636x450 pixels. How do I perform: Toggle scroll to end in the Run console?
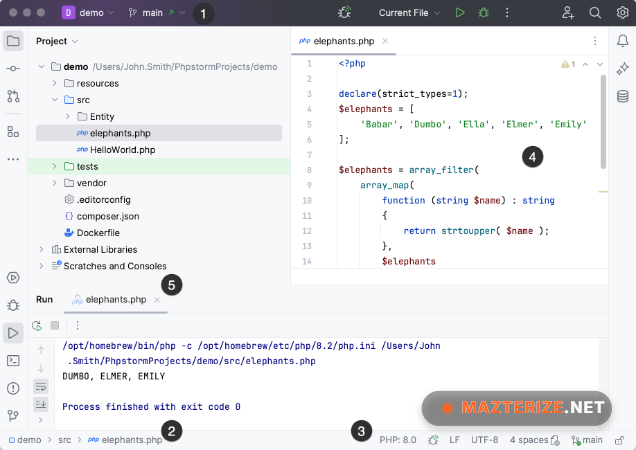tap(41, 404)
